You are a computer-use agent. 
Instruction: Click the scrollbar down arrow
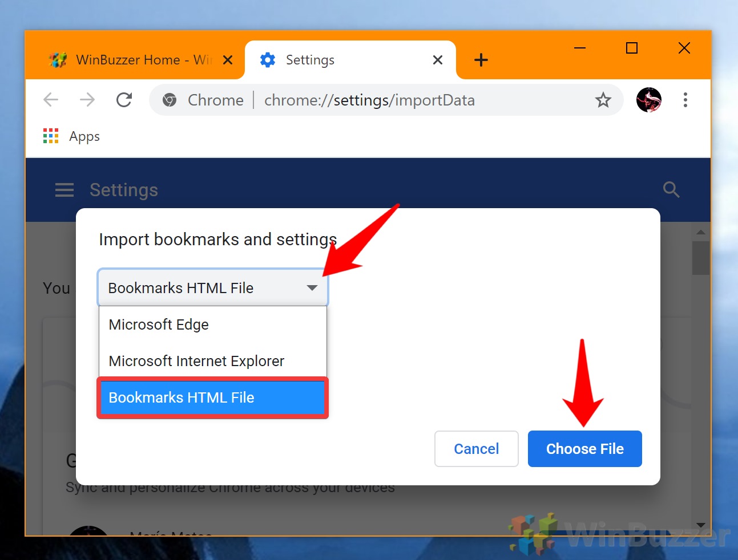pyautogui.click(x=701, y=525)
